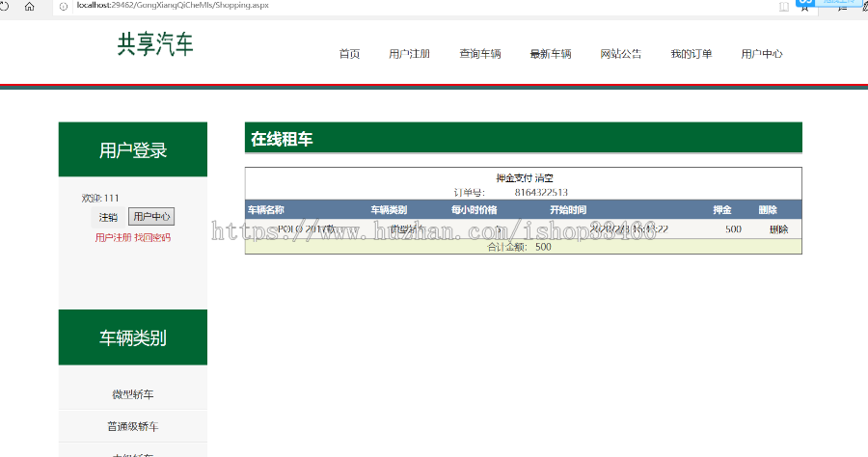Screen dimensions: 868x457
Task: Click the 用户中心 button in login panel
Action: tap(151, 216)
